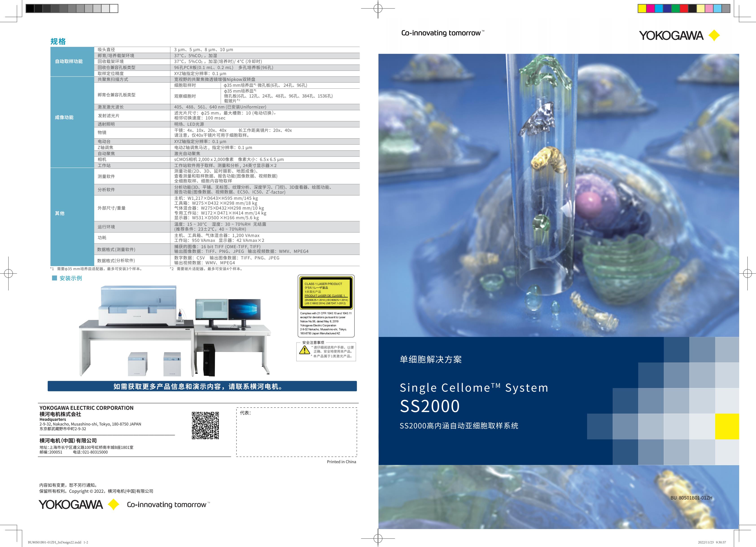Screen dimensions: 756x547
Task: Click the Single Cellome System title
Action: tap(474, 388)
